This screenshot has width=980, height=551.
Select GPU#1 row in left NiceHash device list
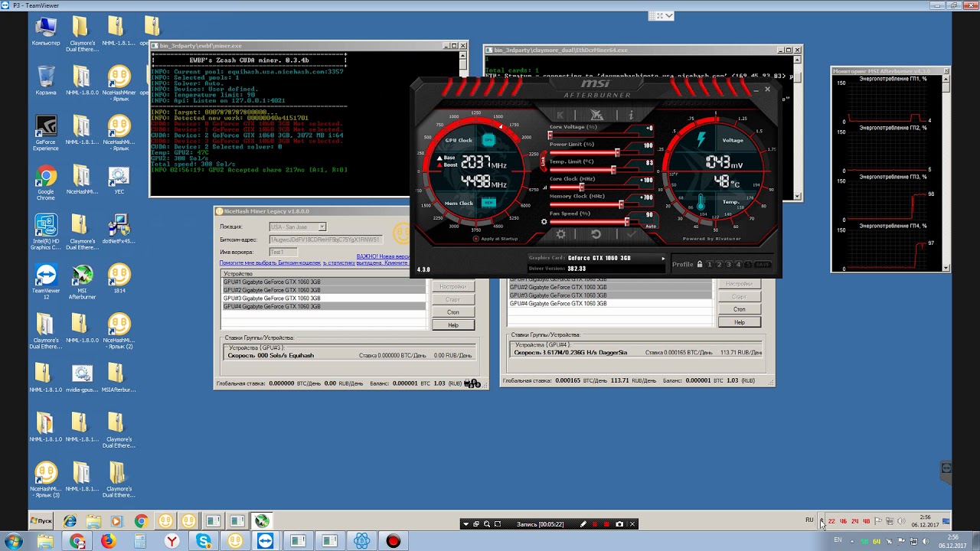point(324,282)
